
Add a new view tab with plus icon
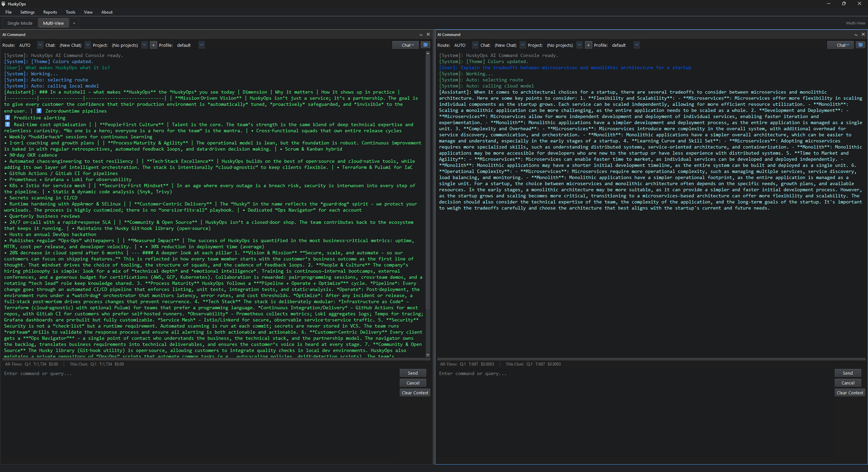pyautogui.click(x=74, y=23)
